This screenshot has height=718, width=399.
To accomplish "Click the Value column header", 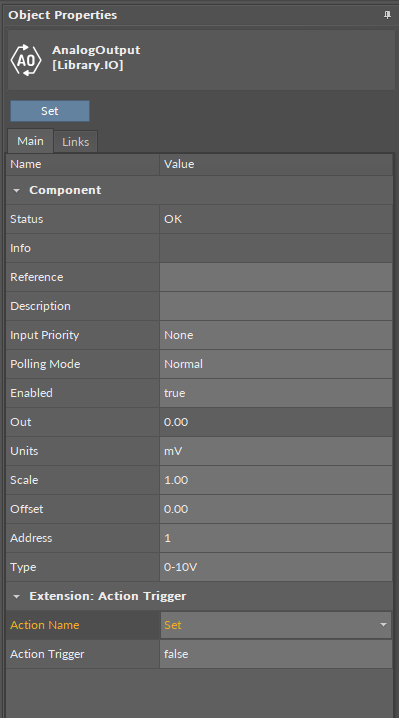I will [x=276, y=164].
